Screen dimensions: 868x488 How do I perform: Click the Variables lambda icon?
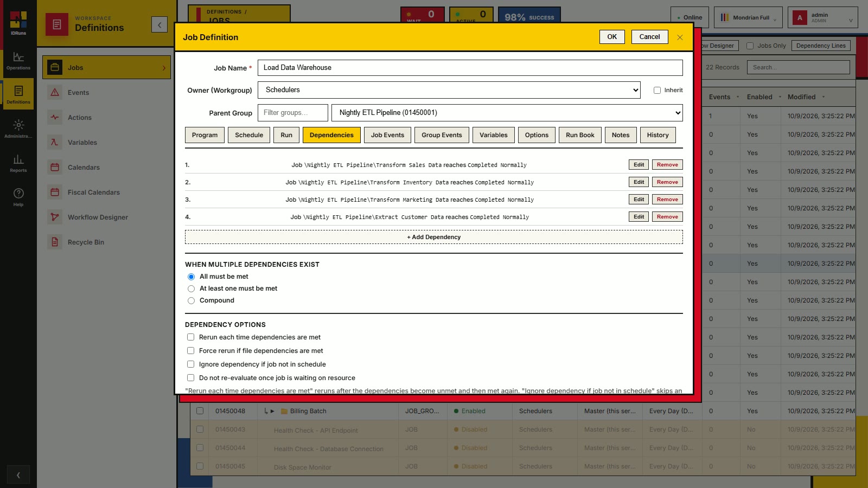(55, 143)
